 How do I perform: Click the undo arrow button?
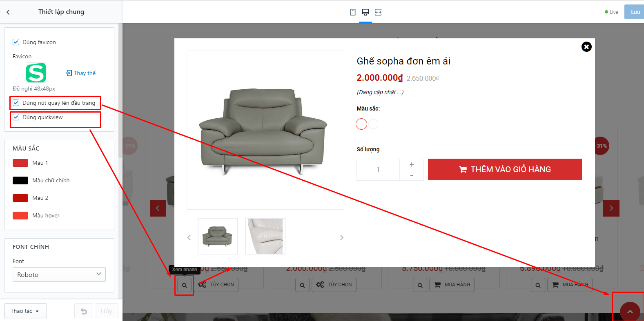[x=84, y=311]
